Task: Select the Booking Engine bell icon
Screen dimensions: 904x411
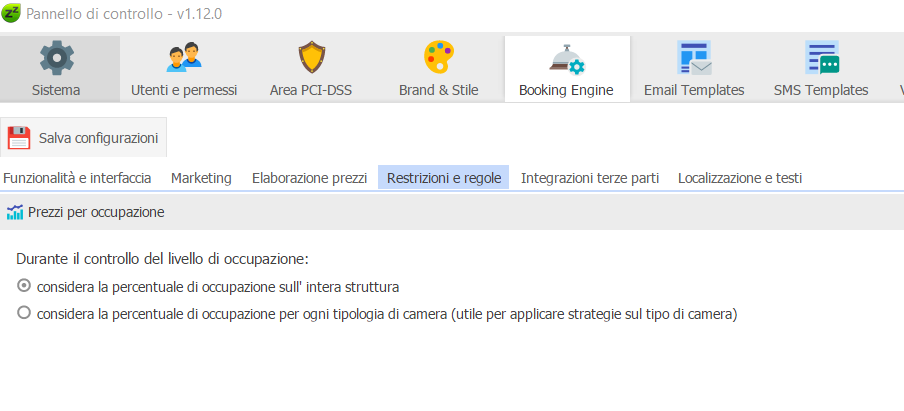Action: tap(567, 60)
